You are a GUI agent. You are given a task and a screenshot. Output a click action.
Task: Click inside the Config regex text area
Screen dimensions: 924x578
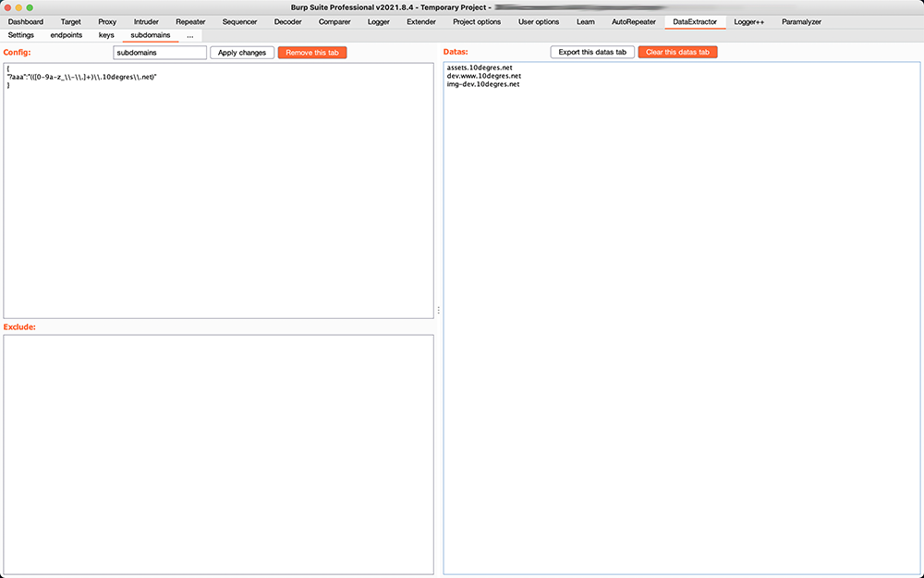[219, 191]
